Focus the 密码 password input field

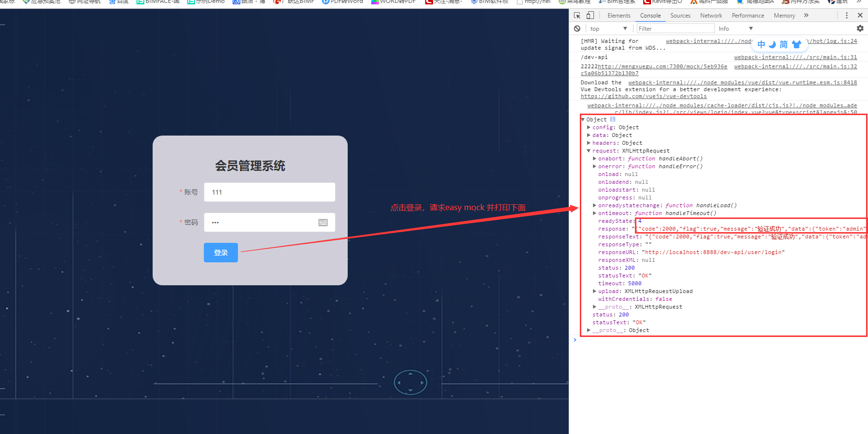coord(270,222)
